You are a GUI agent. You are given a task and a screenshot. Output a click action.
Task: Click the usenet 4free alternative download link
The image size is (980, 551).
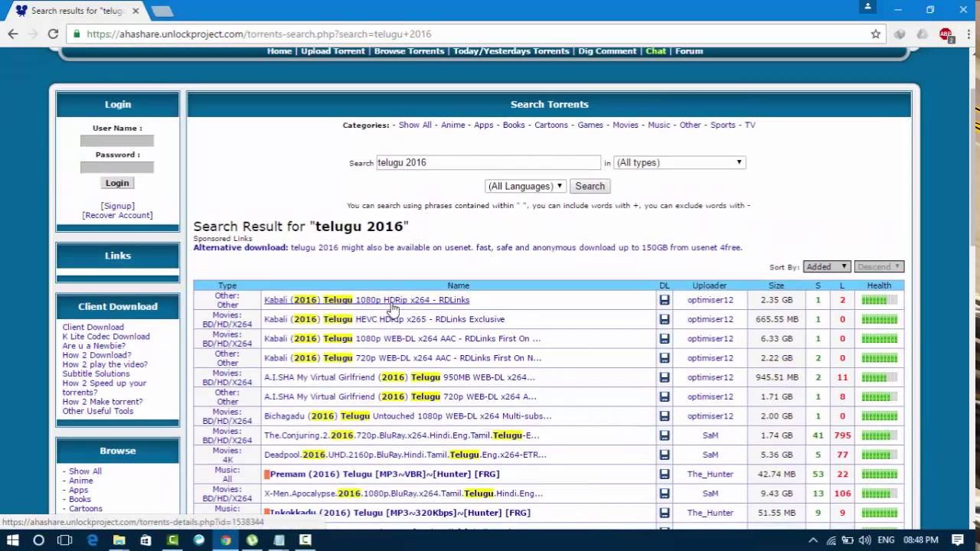point(516,247)
